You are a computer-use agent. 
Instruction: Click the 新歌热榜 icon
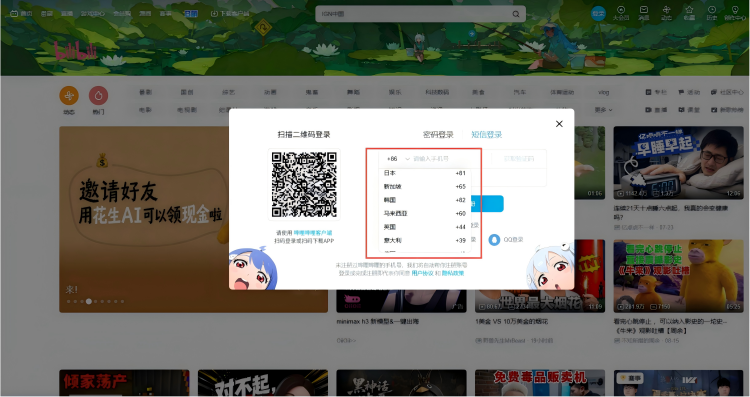point(714,110)
